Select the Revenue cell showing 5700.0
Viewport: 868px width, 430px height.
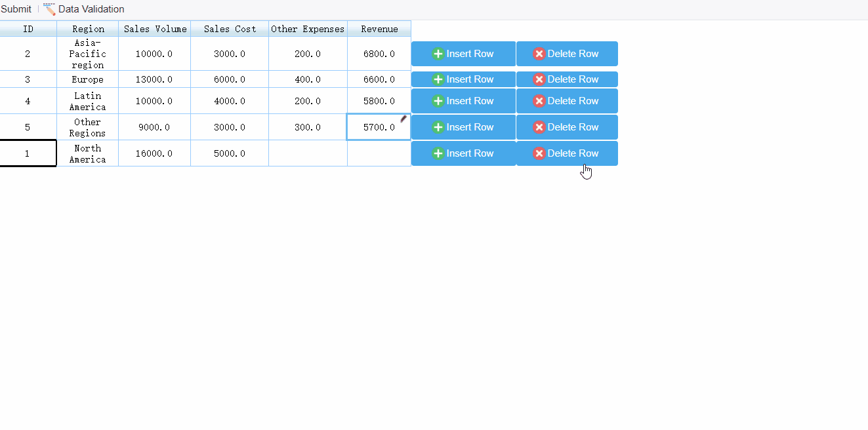coord(379,127)
